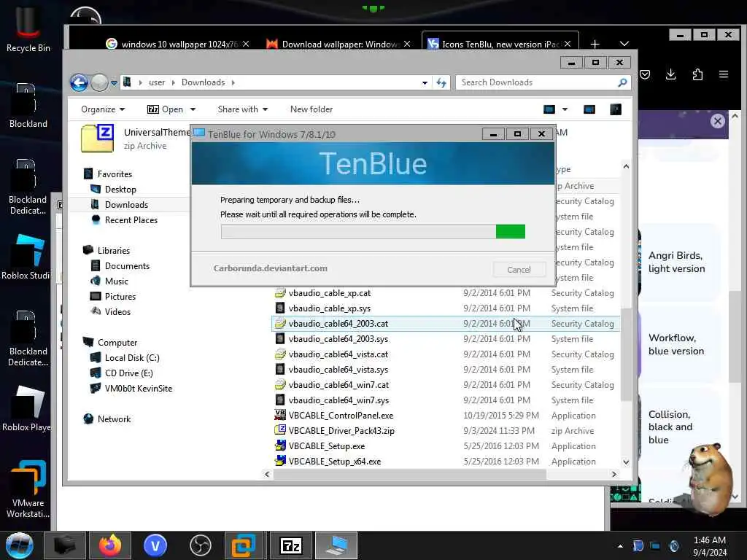Click the taskbar clock showing 1:46 AM
This screenshot has width=747, height=560.
tap(709, 546)
